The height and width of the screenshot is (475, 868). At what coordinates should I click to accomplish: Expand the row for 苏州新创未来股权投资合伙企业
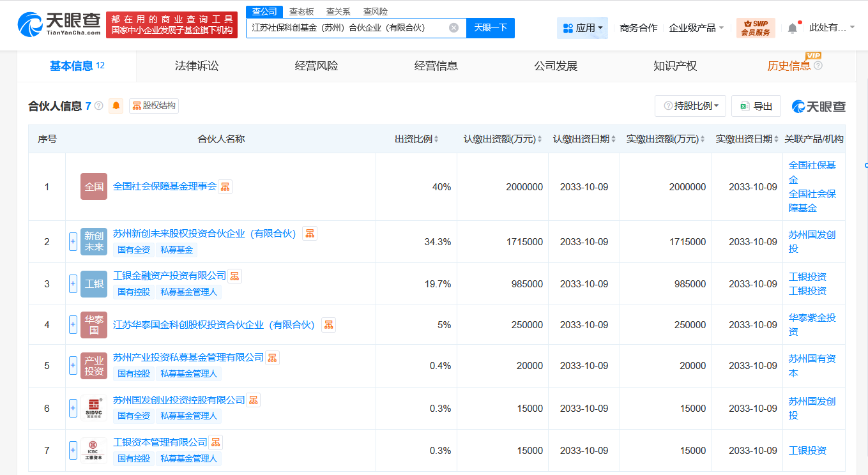[x=72, y=241]
